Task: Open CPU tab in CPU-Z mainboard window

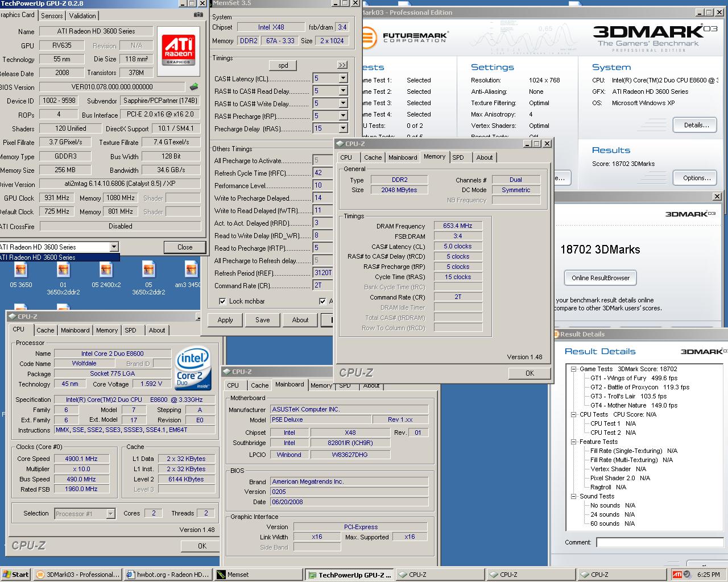Action: tap(233, 385)
